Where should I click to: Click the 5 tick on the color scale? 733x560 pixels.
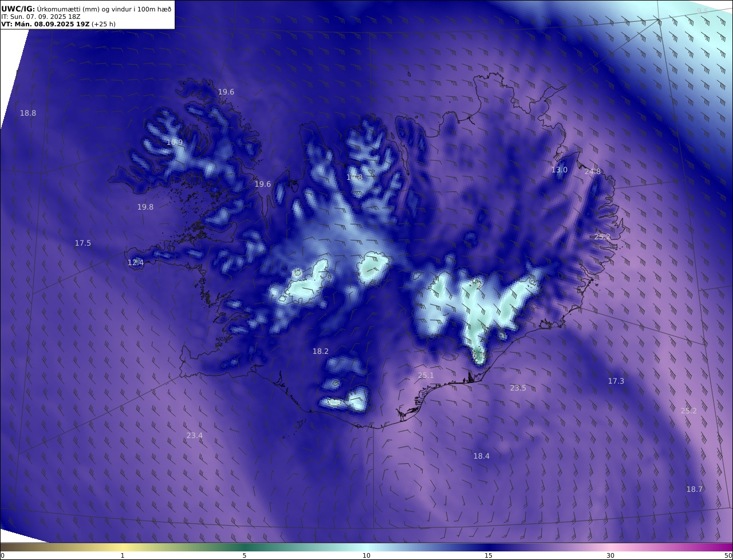point(245,555)
